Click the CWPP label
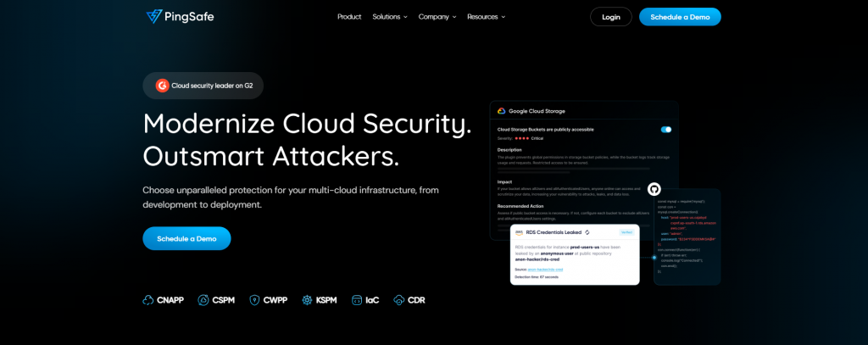Viewport: 868px width, 345px height. point(275,300)
